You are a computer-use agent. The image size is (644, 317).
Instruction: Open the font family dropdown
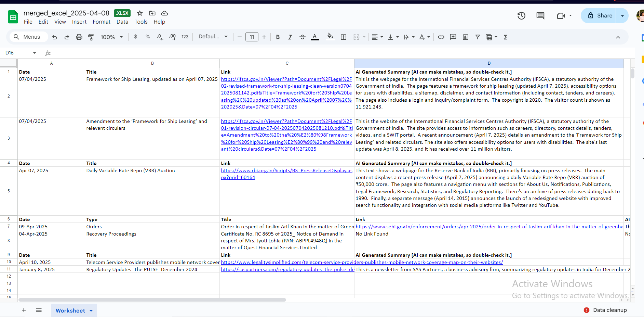(x=213, y=37)
